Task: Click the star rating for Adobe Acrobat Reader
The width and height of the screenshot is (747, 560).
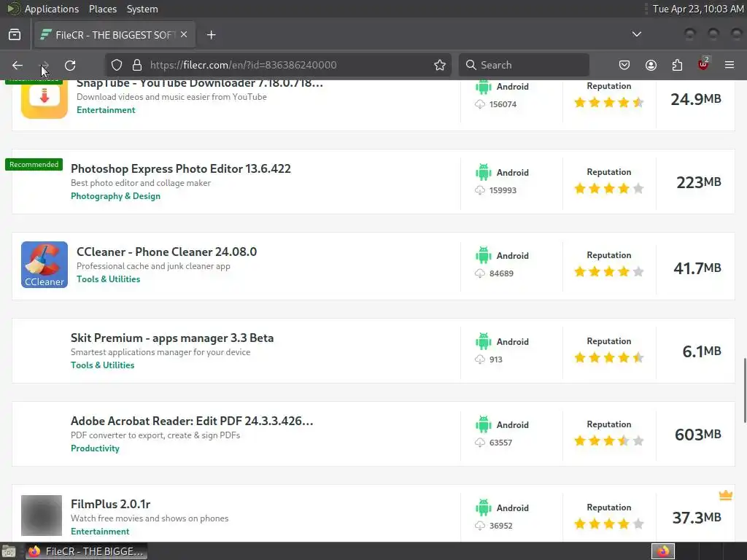Action: [x=609, y=441]
